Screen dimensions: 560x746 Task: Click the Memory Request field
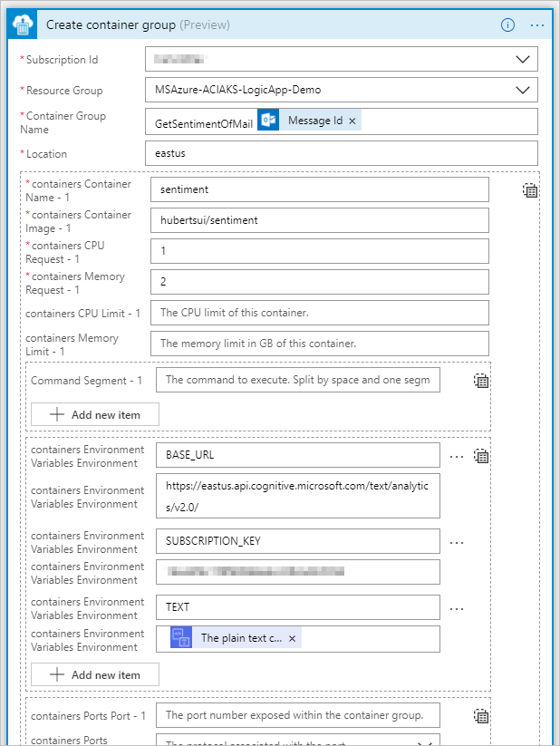click(320, 282)
